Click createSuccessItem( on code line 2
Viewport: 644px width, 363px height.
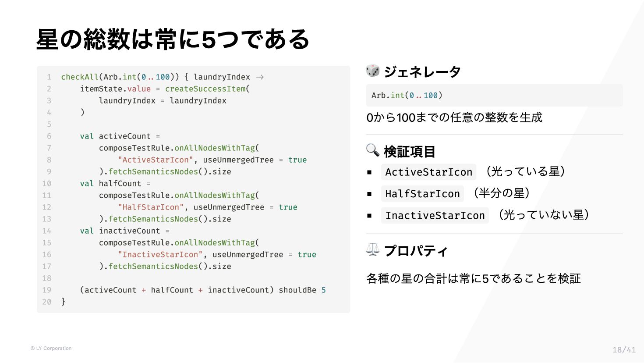pyautogui.click(x=207, y=89)
